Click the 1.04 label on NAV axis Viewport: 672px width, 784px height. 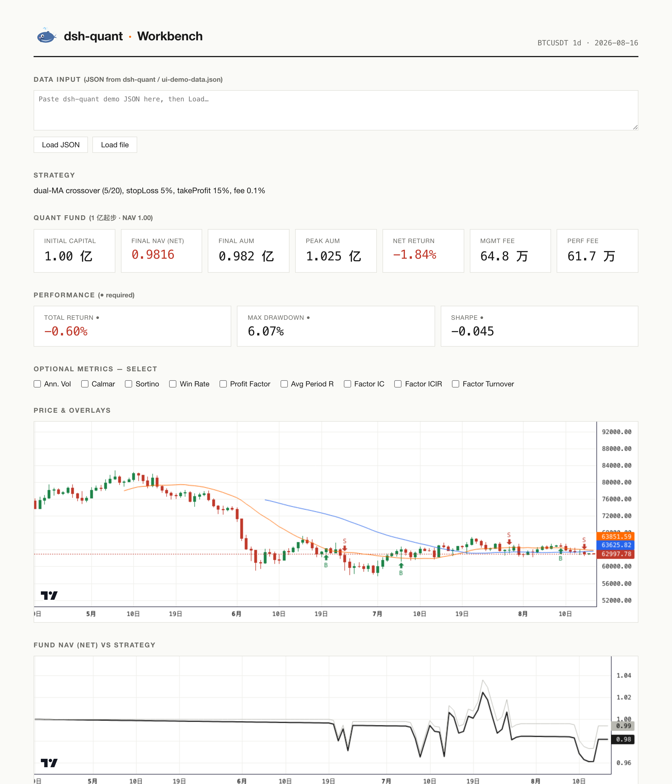(624, 675)
